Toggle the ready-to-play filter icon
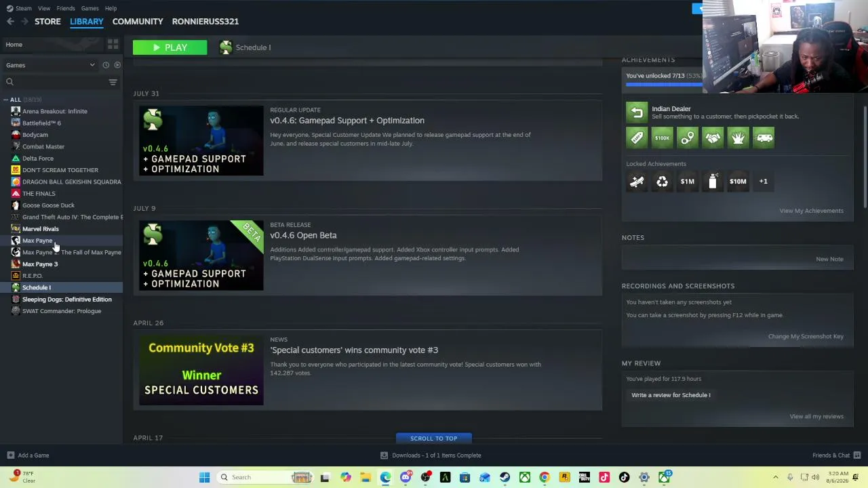The image size is (868, 488). tap(117, 65)
